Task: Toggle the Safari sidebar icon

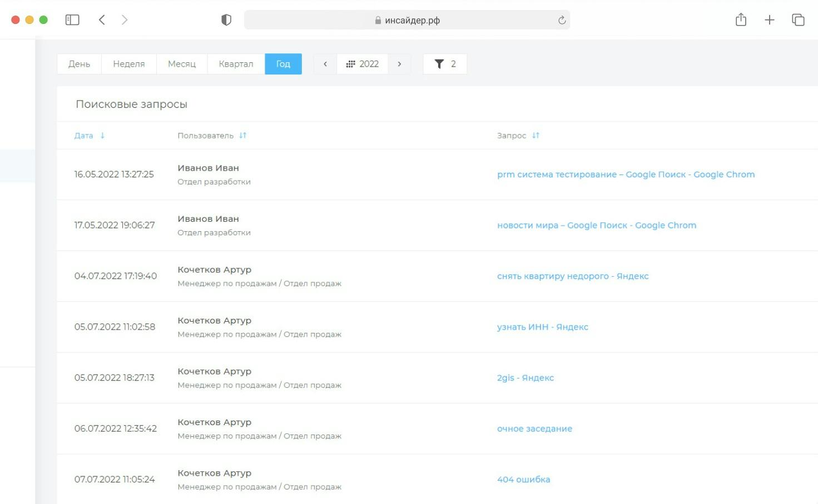Action: point(72,20)
